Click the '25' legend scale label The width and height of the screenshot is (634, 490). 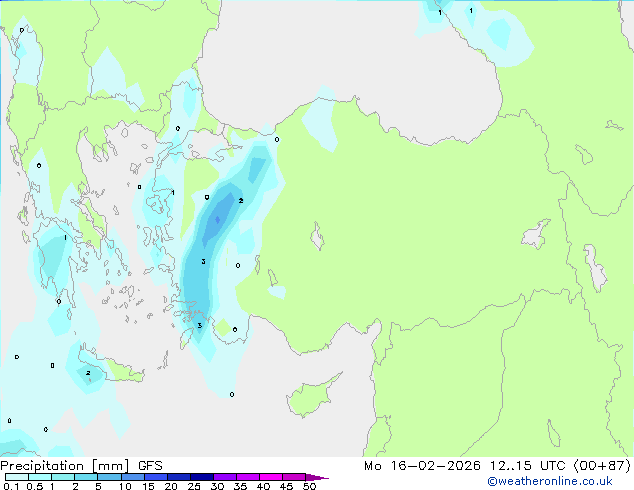(194, 486)
